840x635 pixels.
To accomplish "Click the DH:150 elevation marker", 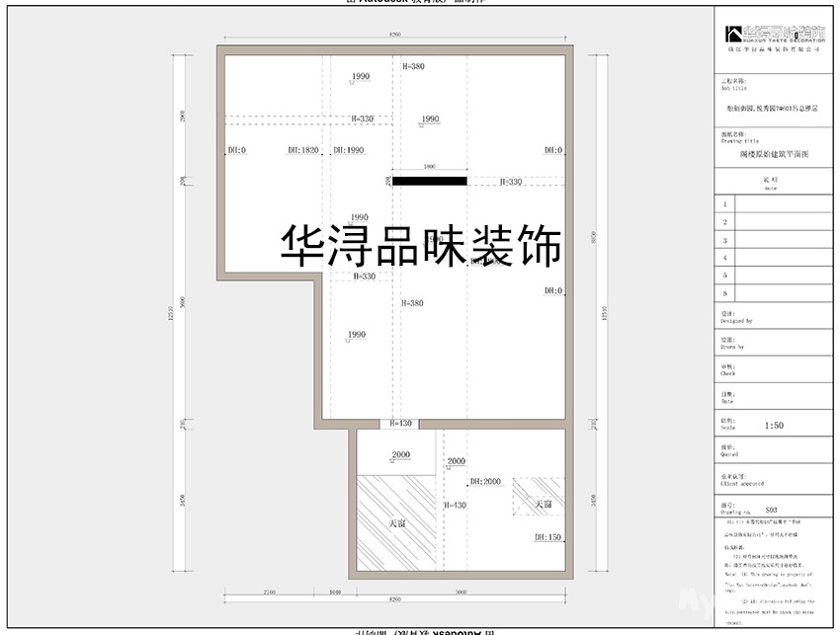I will pyautogui.click(x=547, y=538).
